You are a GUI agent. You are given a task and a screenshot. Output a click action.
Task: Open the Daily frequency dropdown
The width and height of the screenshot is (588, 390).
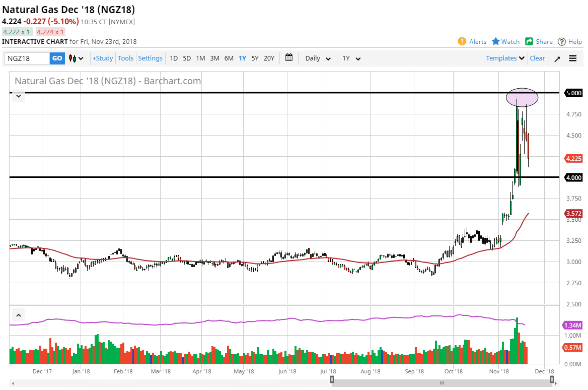318,58
